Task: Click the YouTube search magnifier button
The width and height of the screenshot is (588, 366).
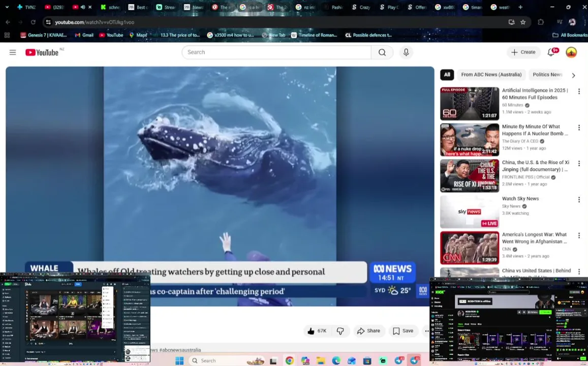Action: coord(382,52)
